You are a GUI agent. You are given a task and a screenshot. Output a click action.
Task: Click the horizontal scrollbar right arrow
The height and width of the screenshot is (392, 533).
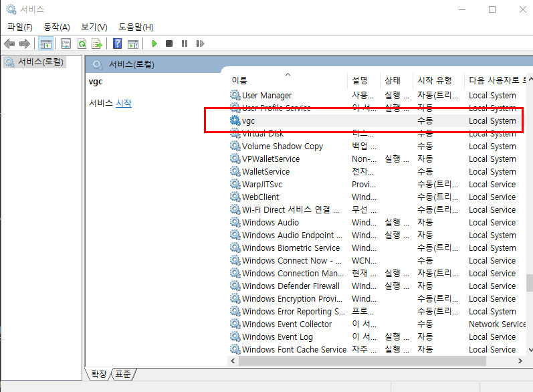(x=520, y=361)
